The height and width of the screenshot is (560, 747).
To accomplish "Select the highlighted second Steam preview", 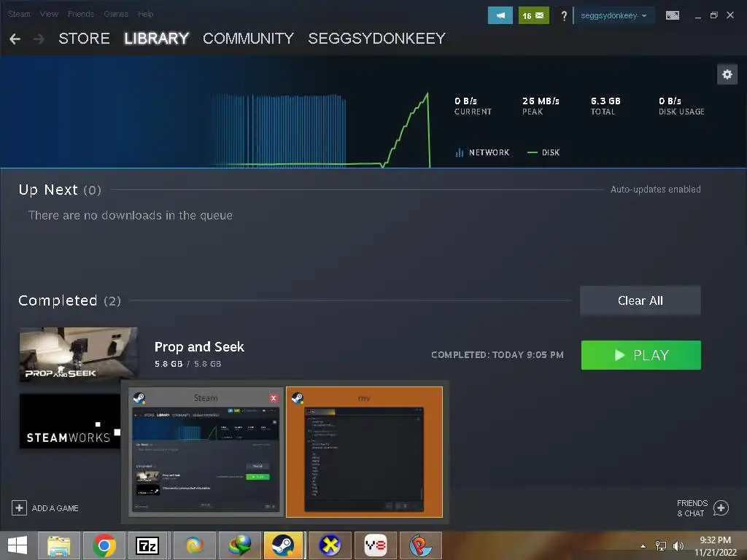I will point(365,452).
